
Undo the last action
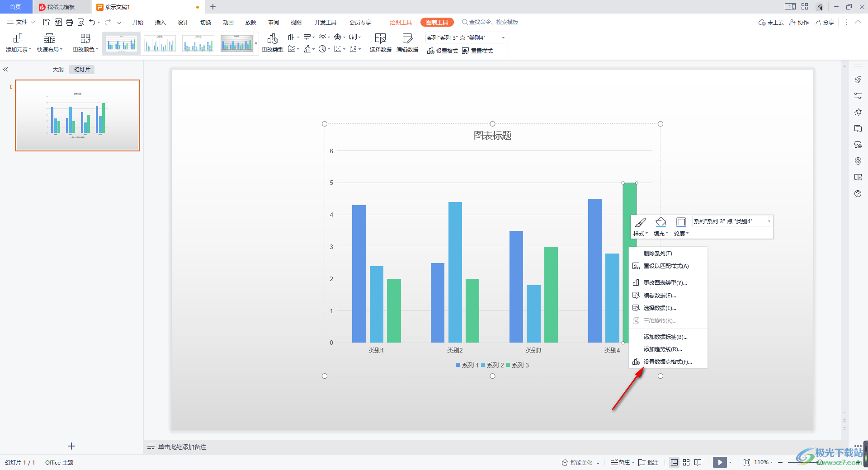click(x=92, y=22)
